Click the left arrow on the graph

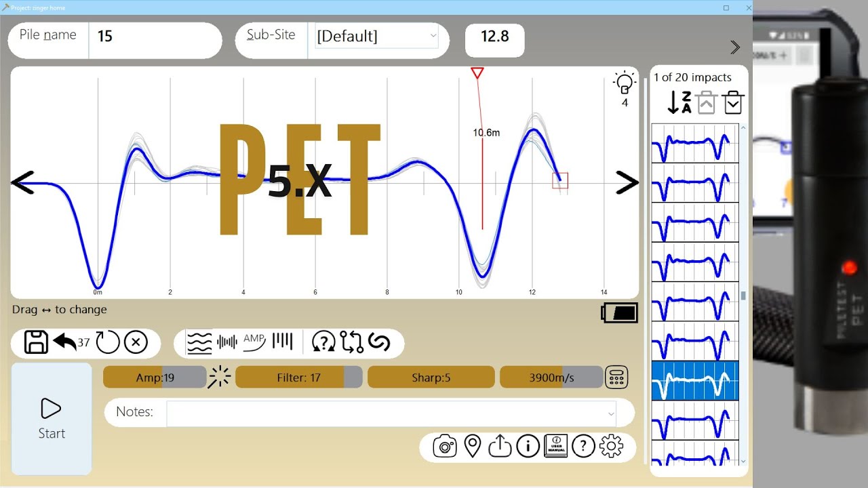click(23, 183)
